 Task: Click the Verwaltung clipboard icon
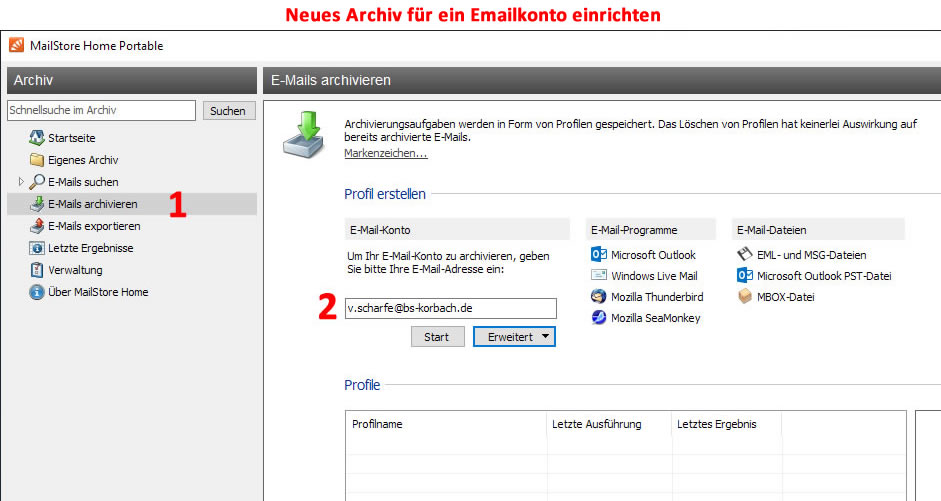pos(37,269)
